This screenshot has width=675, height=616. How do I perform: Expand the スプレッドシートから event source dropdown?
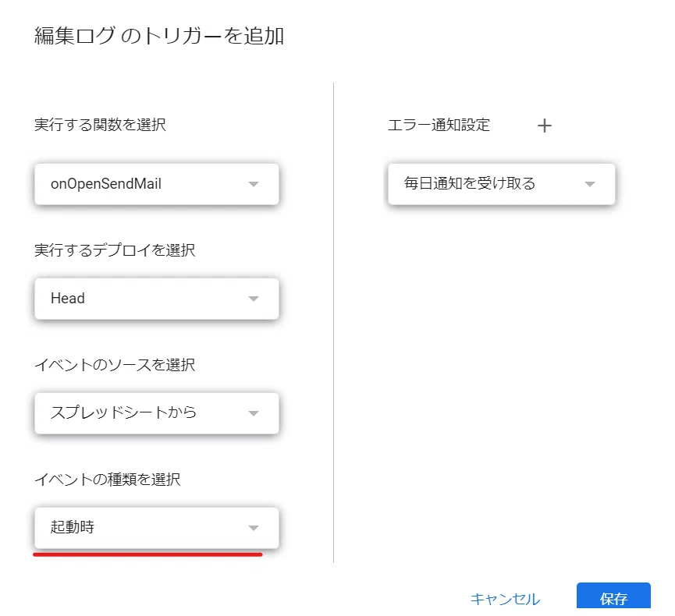click(157, 413)
